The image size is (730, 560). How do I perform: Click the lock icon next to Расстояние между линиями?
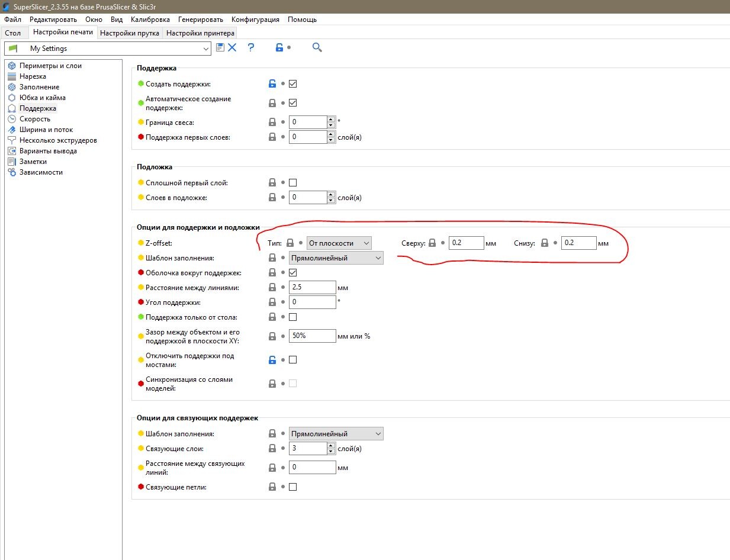pyautogui.click(x=272, y=287)
